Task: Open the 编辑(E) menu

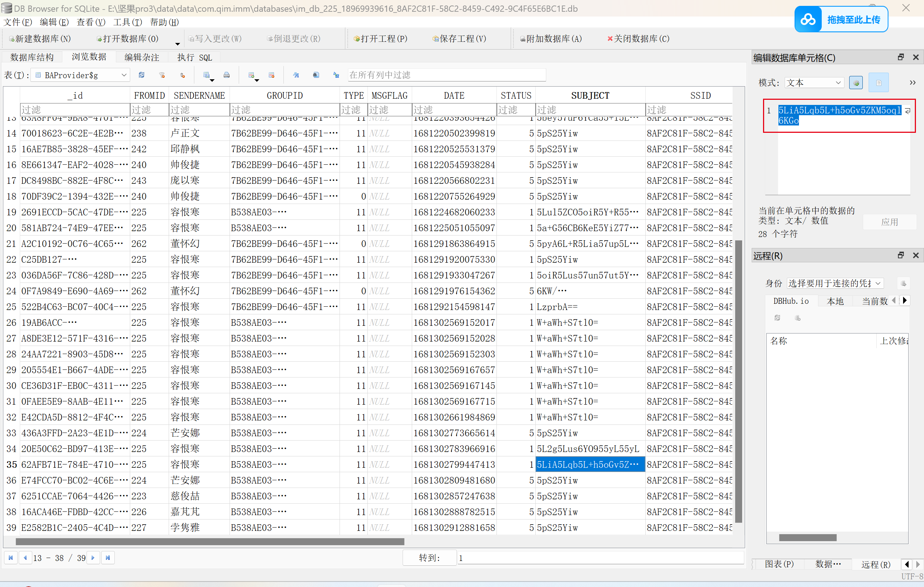Action: [54, 22]
